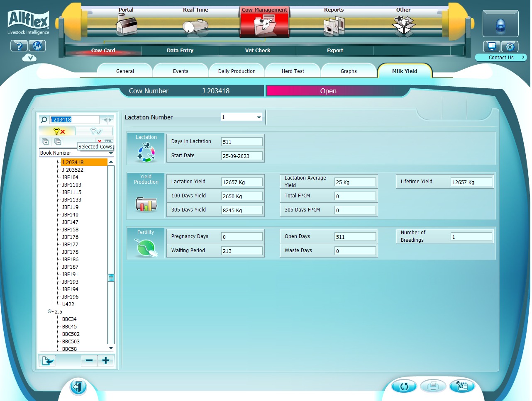Image resolution: width=532 pixels, height=401 pixels.
Task: Open the Vet Check submenu
Action: pyautogui.click(x=257, y=51)
